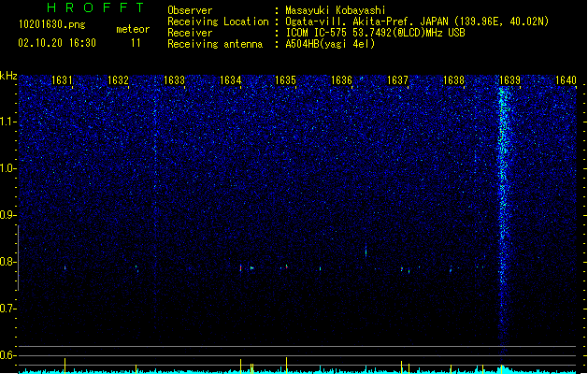Viewport: 588px width, 374px height.
Task: Click the 1.0 kHz axis label
Action: pos(7,168)
